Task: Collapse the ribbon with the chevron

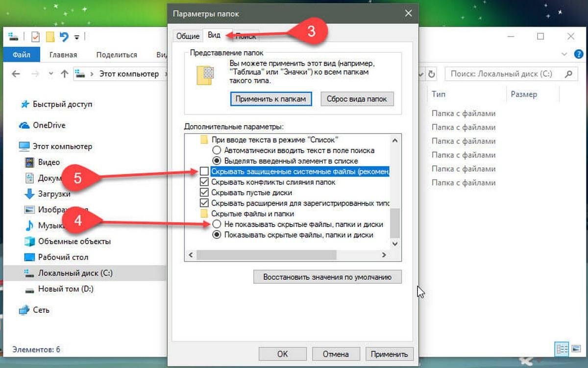Action: tap(565, 55)
